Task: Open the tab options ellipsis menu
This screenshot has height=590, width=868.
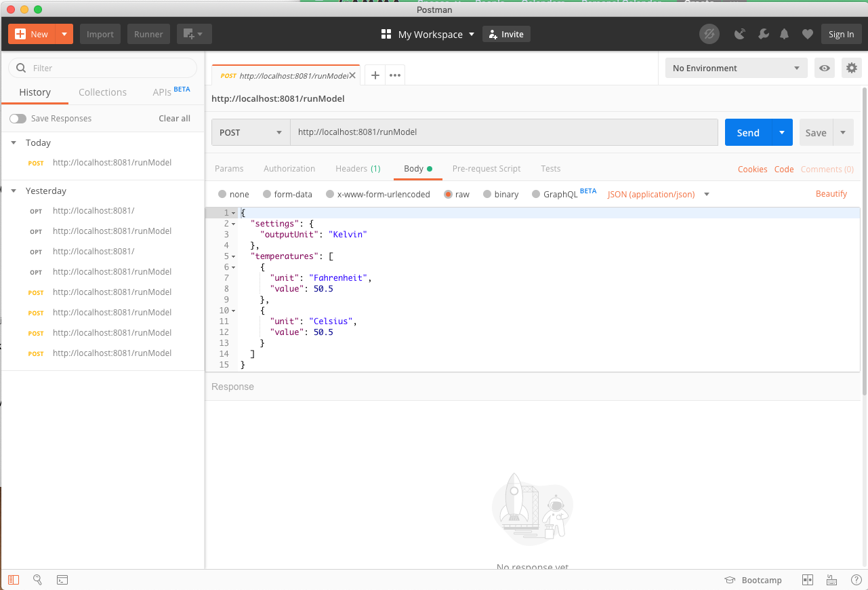Action: click(395, 75)
